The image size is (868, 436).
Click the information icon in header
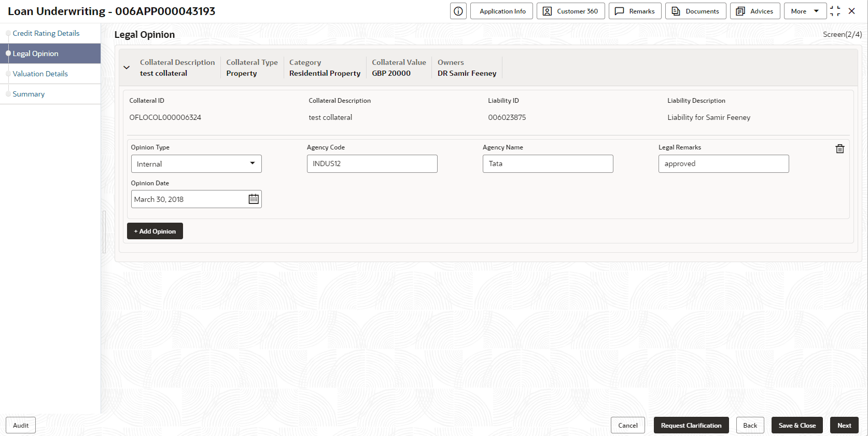(458, 11)
